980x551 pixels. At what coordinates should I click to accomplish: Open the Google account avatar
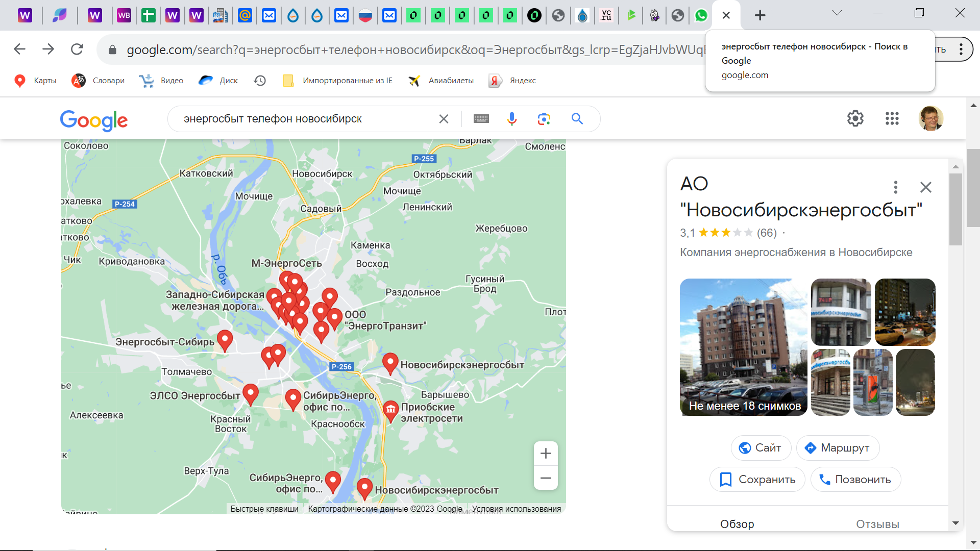click(931, 118)
